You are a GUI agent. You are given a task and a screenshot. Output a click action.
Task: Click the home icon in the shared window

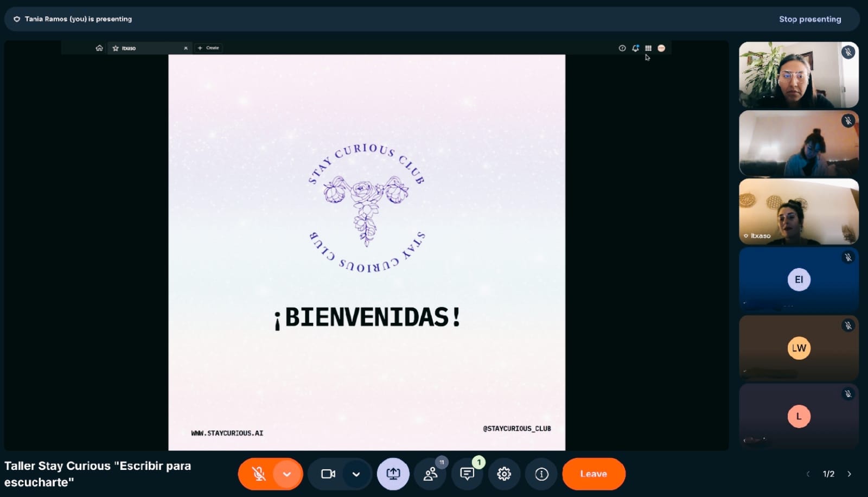[99, 48]
